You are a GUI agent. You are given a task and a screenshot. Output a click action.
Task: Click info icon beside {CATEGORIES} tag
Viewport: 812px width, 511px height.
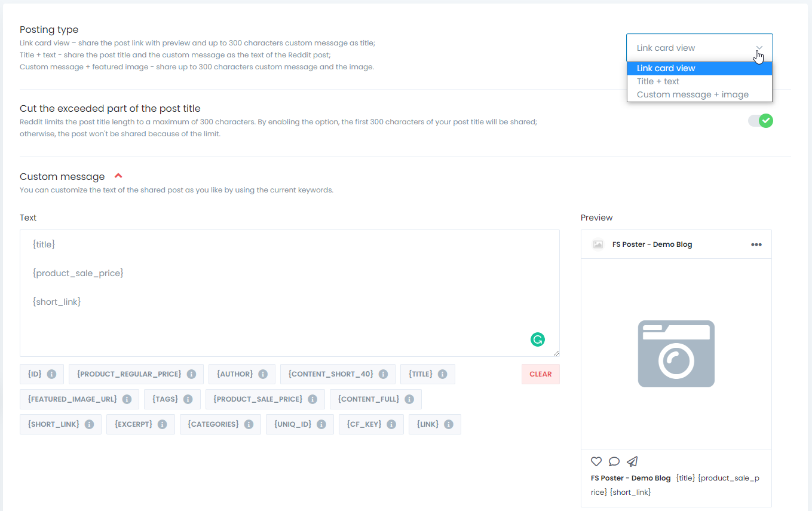coord(249,424)
